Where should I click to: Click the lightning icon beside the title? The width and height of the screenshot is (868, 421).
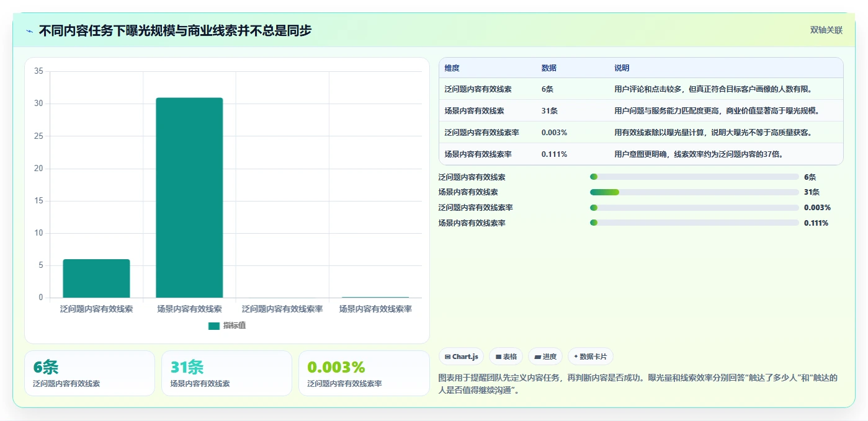click(29, 30)
